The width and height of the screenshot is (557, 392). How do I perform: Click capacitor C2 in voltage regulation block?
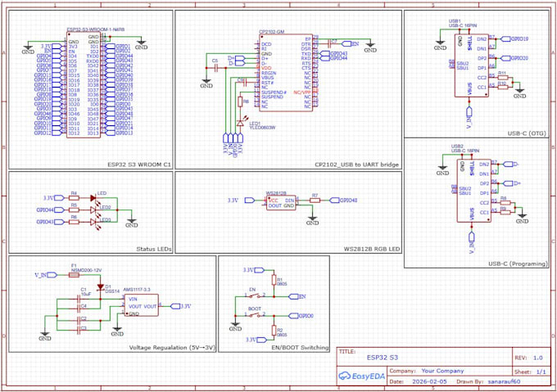pyautogui.click(x=79, y=320)
